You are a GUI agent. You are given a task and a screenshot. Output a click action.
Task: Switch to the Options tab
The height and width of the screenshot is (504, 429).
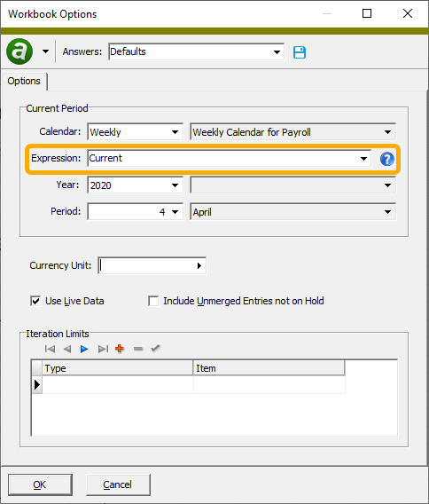click(24, 81)
